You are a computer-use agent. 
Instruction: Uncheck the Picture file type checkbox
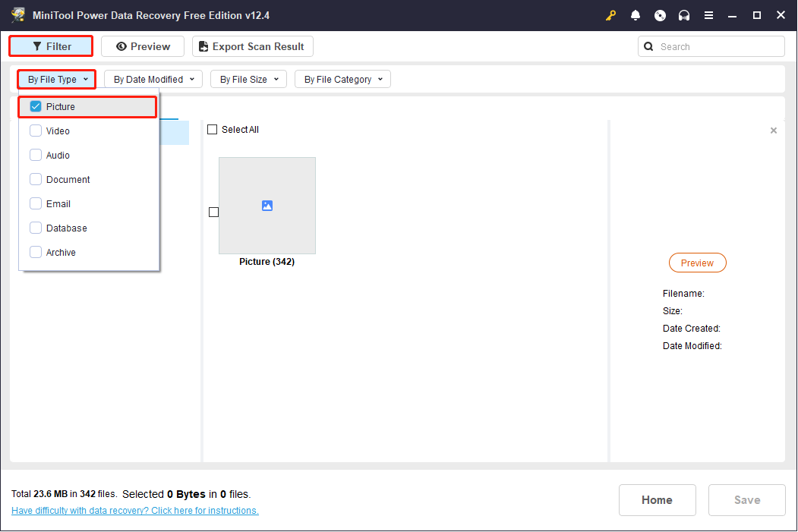[x=36, y=107]
